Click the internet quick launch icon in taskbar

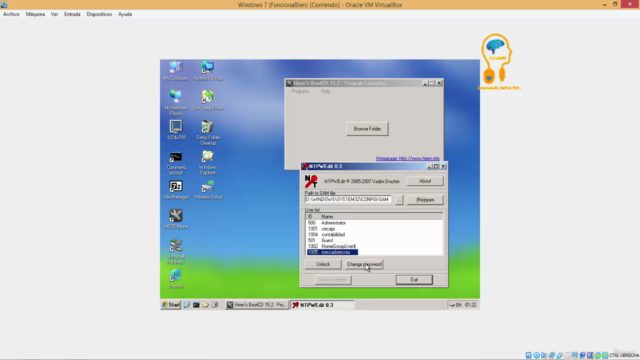pyautogui.click(x=187, y=305)
